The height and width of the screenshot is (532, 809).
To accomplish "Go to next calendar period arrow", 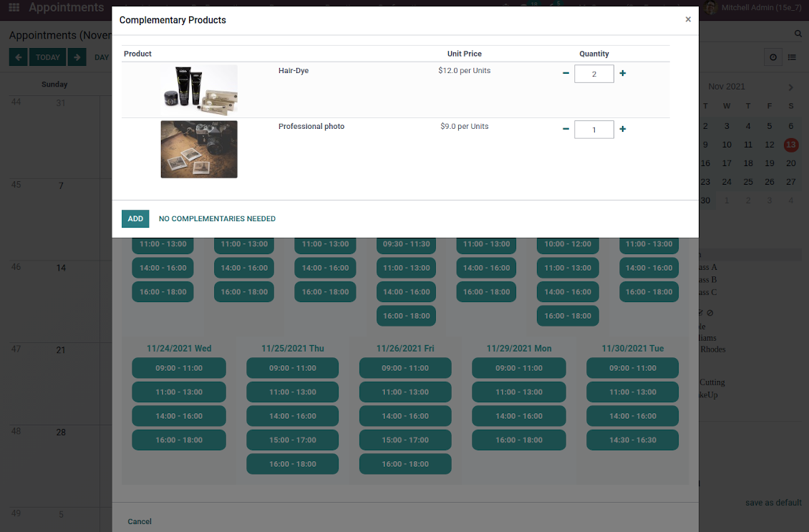I will click(x=77, y=57).
